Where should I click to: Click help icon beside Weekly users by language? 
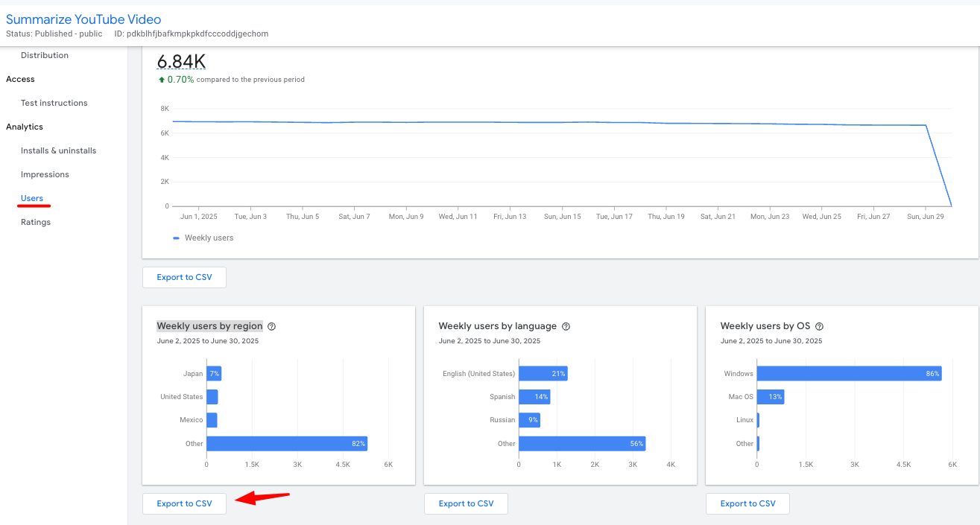point(566,326)
